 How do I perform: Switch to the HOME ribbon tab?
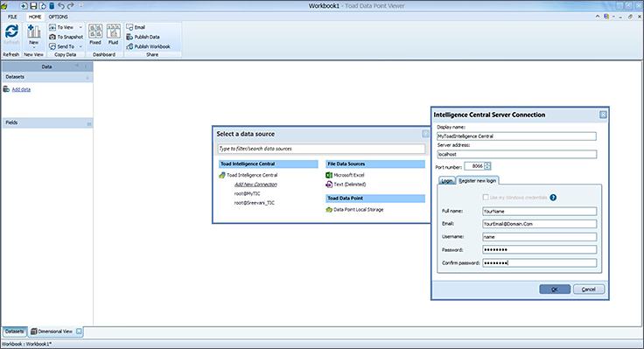point(35,17)
